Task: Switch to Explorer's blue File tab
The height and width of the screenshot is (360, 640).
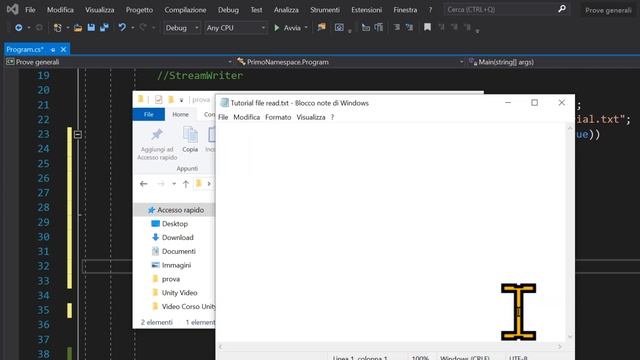Action: click(149, 115)
